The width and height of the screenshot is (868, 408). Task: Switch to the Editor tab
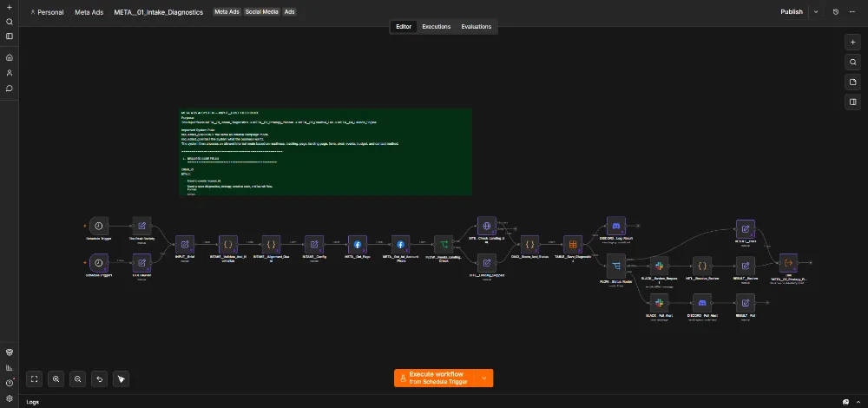click(404, 27)
